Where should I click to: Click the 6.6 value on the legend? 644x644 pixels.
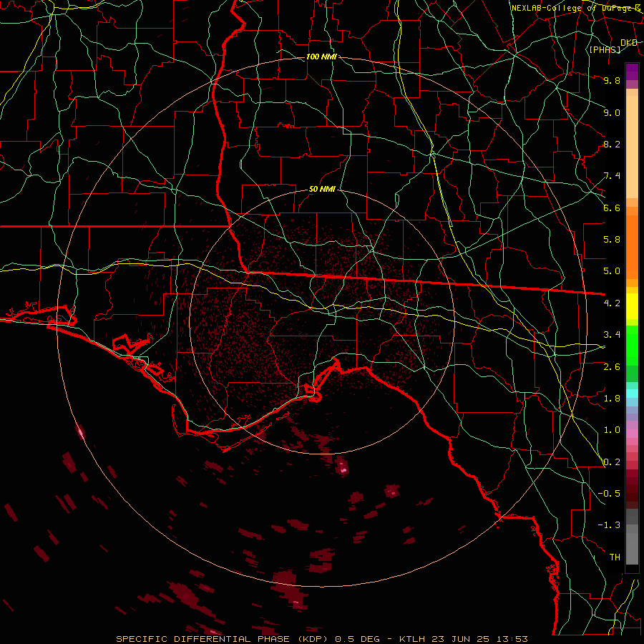click(612, 208)
